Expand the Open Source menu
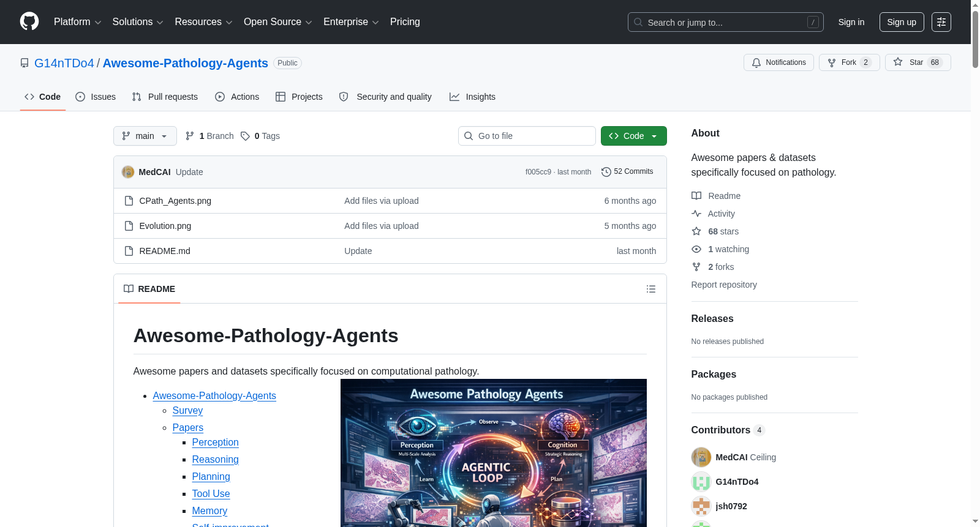980x527 pixels. (278, 22)
